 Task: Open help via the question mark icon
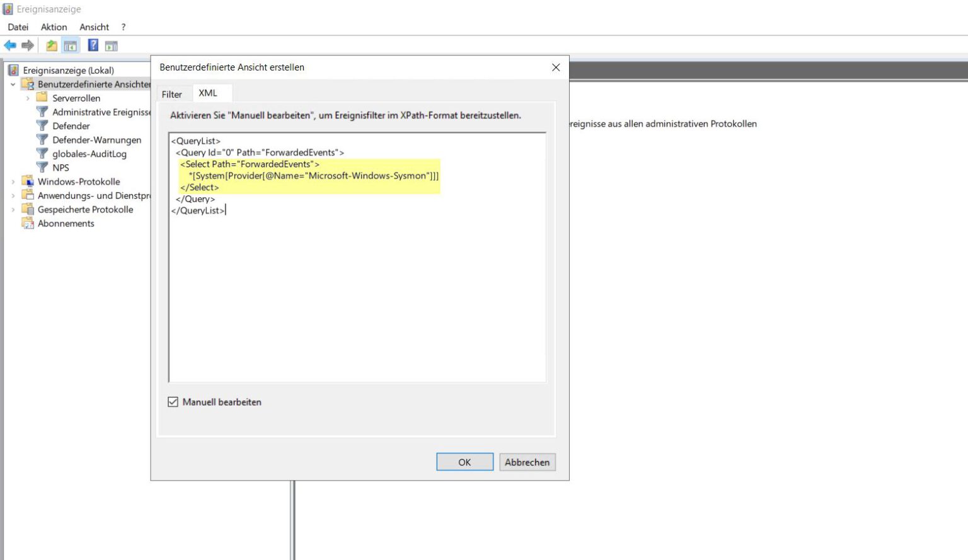(92, 45)
